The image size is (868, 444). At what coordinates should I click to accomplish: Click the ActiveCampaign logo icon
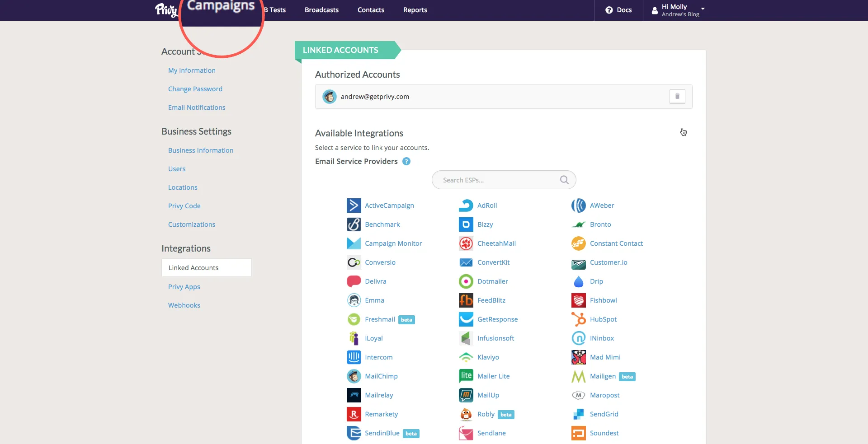(354, 206)
